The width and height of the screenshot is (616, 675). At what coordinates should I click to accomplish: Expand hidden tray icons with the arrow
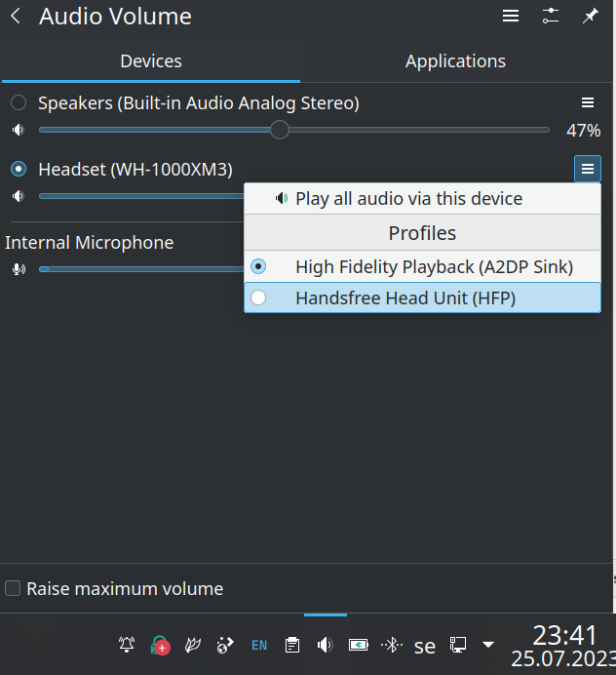coord(488,645)
